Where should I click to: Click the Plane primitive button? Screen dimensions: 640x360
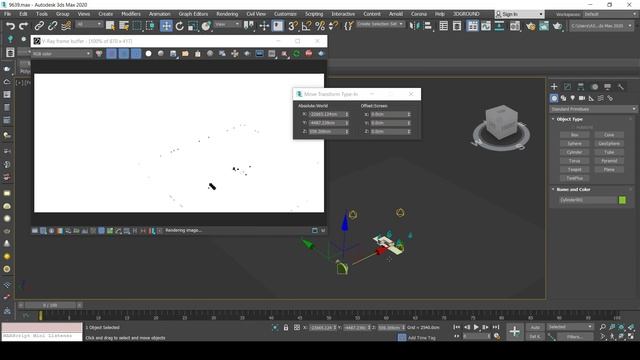[x=609, y=169]
